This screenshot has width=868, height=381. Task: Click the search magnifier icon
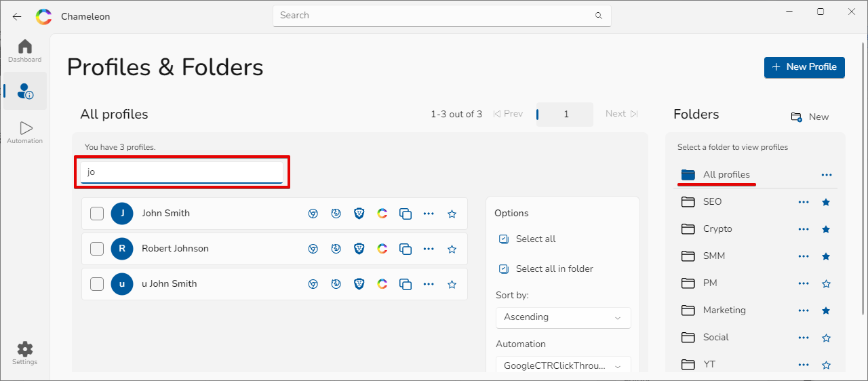598,16
